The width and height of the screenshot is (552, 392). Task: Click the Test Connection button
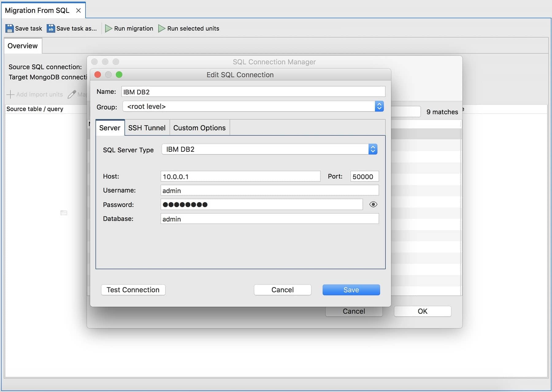pos(133,290)
